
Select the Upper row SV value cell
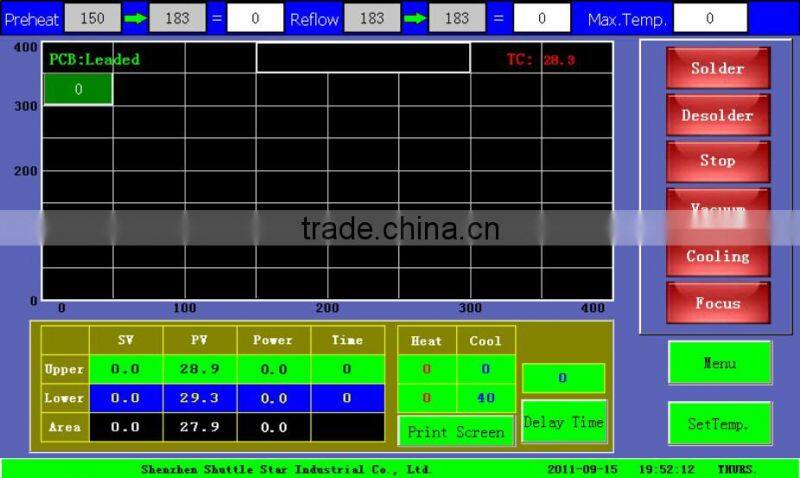click(125, 369)
